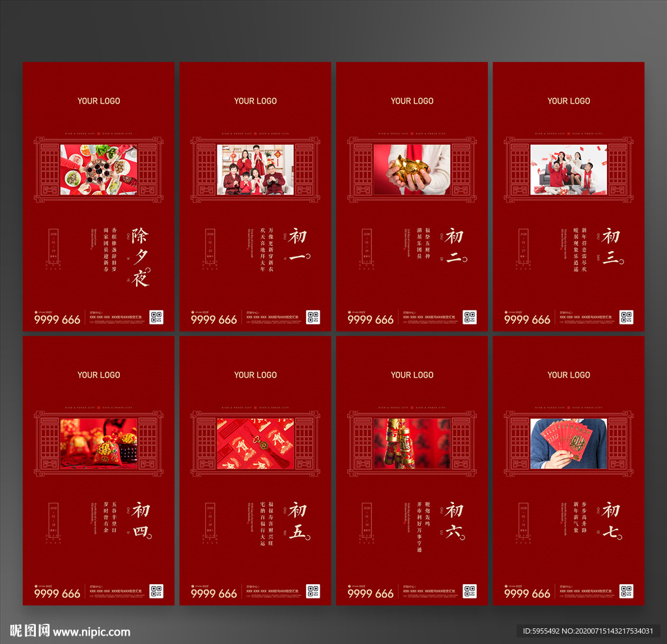The height and width of the screenshot is (644, 667).
Task: Click the QR code on 初六 poster
Action: pos(470,591)
